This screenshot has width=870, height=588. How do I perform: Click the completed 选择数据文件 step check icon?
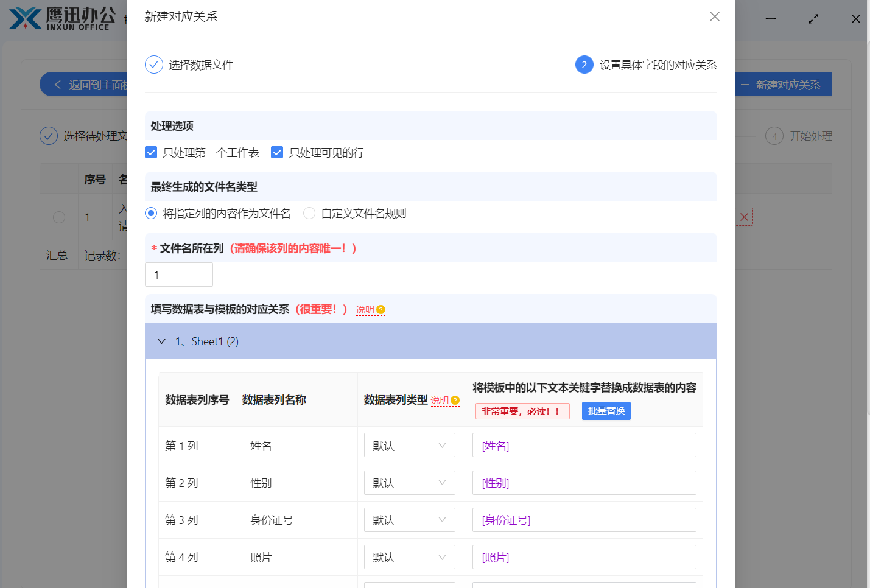[154, 65]
